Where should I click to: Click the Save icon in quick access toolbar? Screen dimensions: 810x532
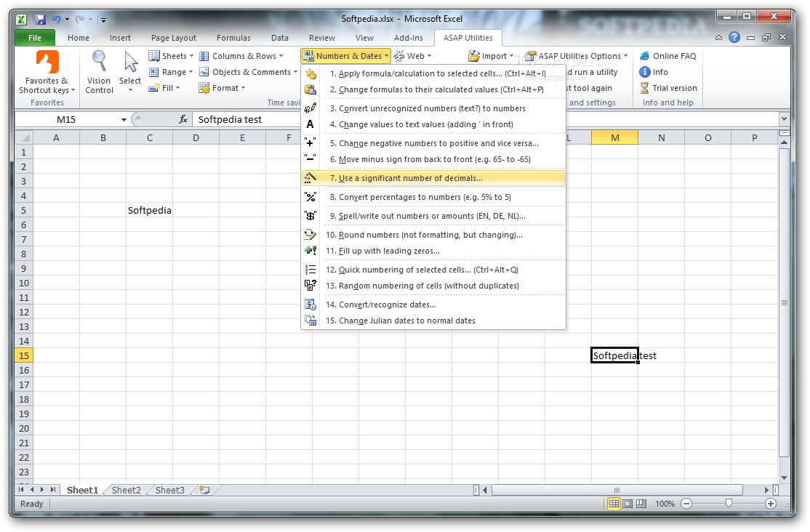(x=41, y=20)
